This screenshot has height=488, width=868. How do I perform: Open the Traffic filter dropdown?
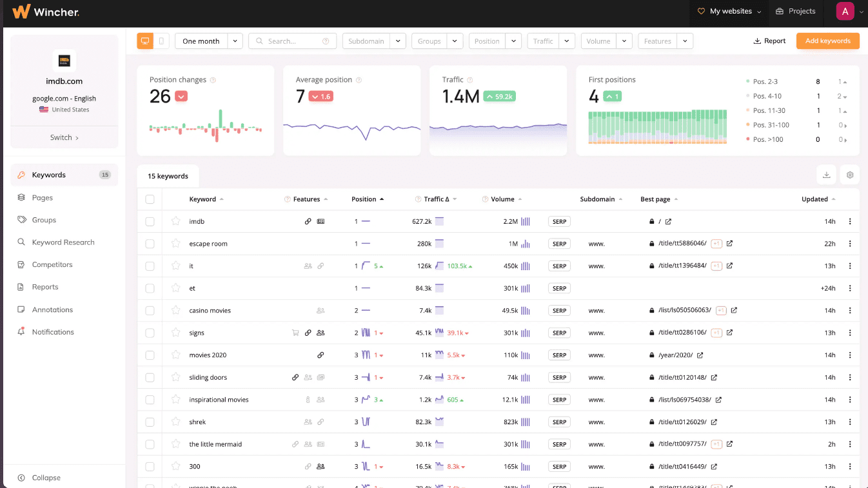551,41
